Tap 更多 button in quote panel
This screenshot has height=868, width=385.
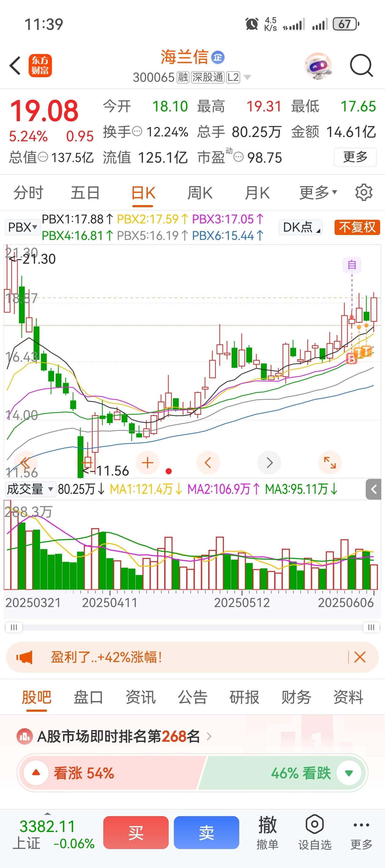point(355,157)
